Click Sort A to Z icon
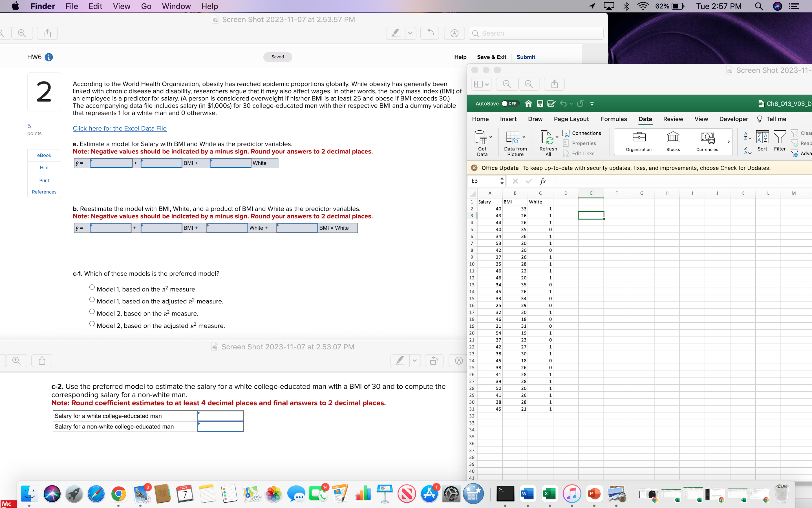This screenshot has height=508, width=812. coord(748,136)
